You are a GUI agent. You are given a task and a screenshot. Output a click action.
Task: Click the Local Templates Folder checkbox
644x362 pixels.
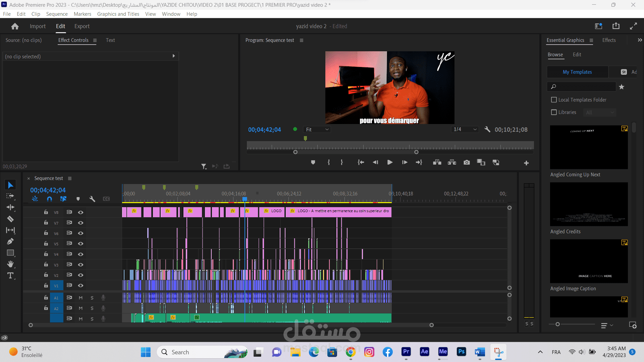click(553, 100)
